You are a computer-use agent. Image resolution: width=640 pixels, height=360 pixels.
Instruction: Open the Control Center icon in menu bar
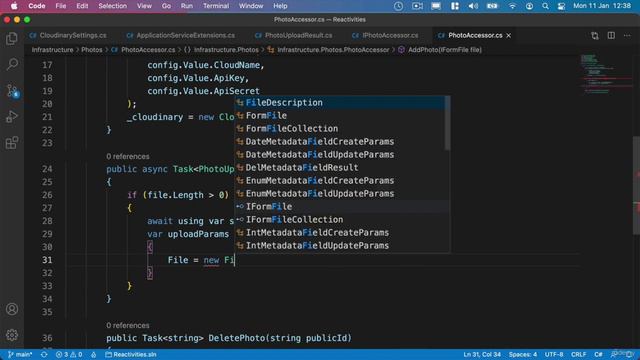(x=562, y=6)
